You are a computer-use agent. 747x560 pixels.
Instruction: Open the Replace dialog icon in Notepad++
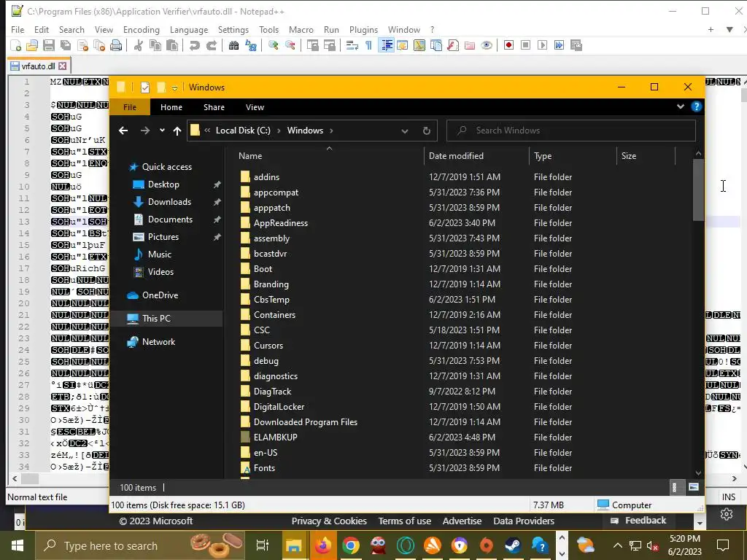tap(251, 45)
